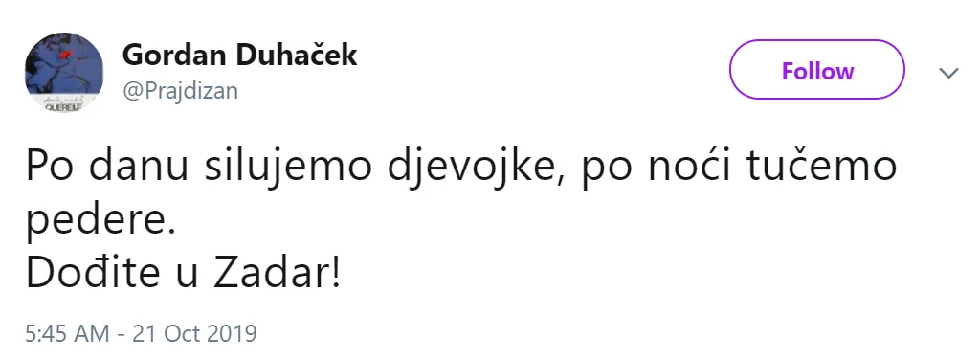Click the word 'Follow' inside the purple pill
Viewport: 980px width, 360px height.
coord(817,71)
